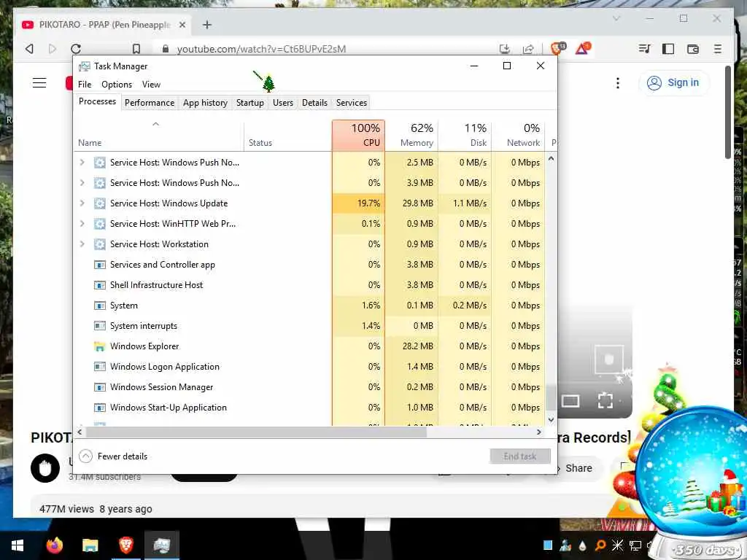Screen dimensions: 747x560
Task: Open YouTube hamburger guide menu
Action: point(39,83)
